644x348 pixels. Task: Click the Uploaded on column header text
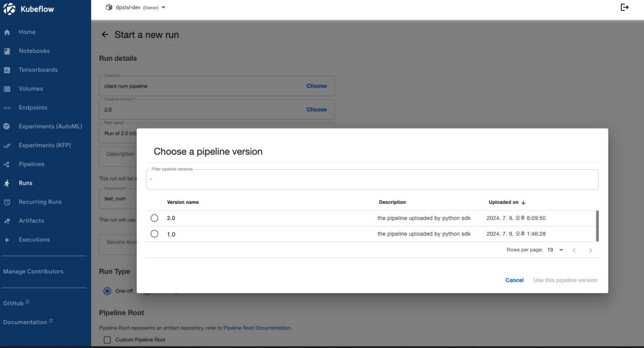503,203
